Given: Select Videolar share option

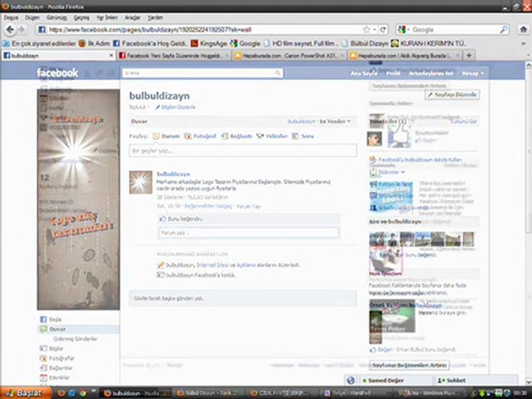Looking at the screenshot, I should click(x=272, y=136).
